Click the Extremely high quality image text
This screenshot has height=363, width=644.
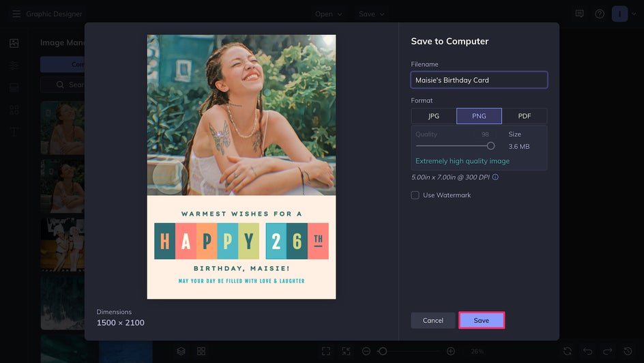pos(463,161)
